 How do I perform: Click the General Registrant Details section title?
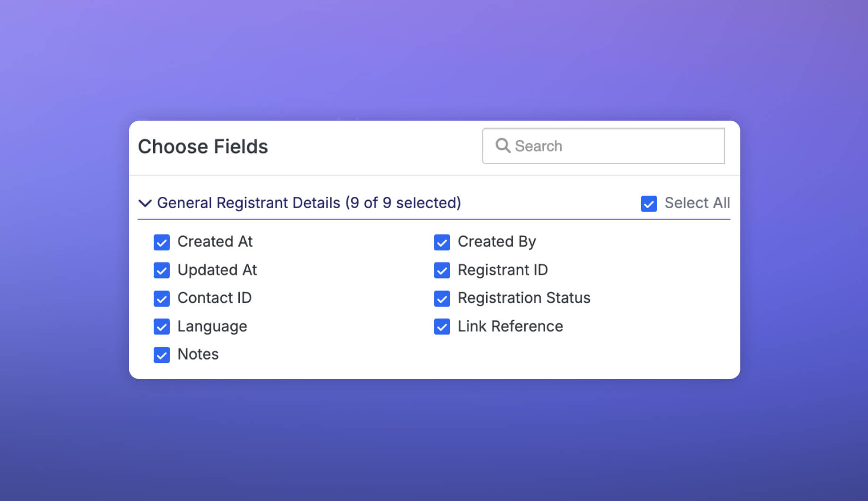coord(309,203)
